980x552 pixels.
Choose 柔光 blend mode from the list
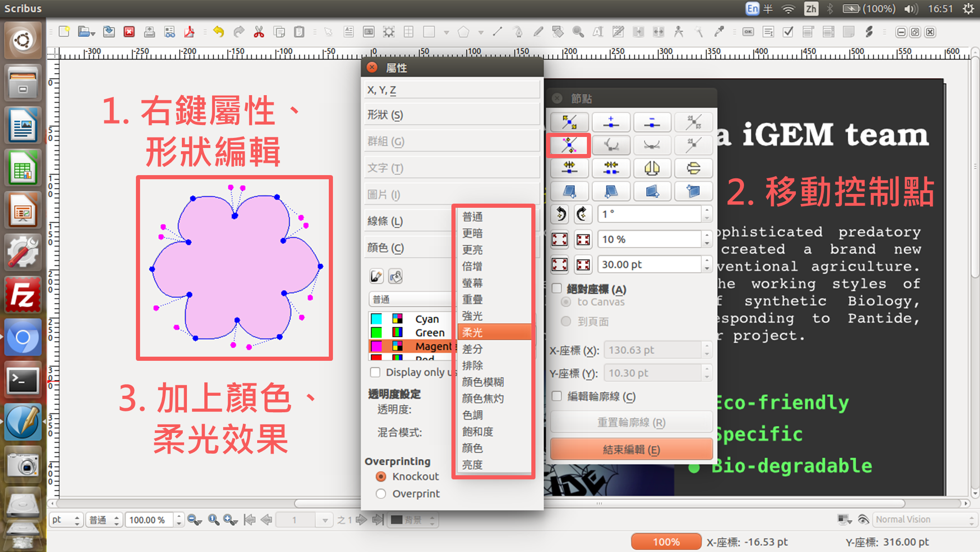(x=495, y=332)
